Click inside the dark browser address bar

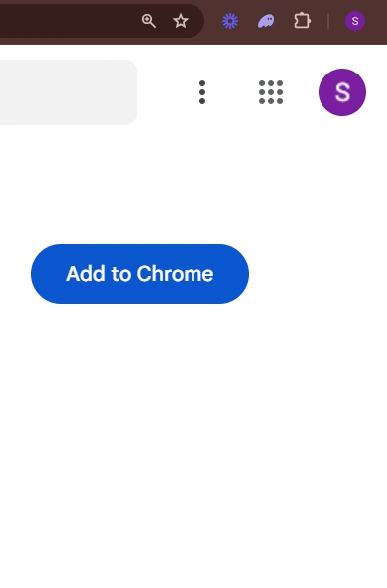coord(67,21)
